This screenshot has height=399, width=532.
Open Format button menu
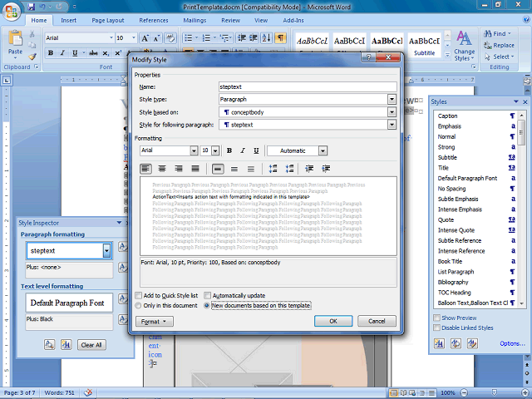155,322
